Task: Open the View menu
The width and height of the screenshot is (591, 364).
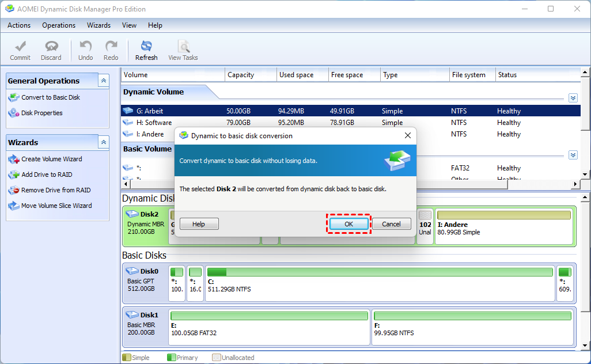Action: click(x=129, y=25)
